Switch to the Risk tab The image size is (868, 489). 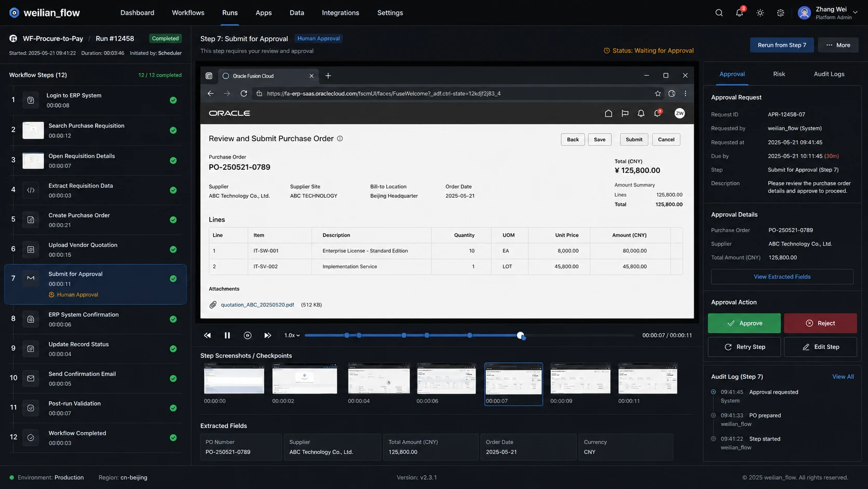pos(779,74)
